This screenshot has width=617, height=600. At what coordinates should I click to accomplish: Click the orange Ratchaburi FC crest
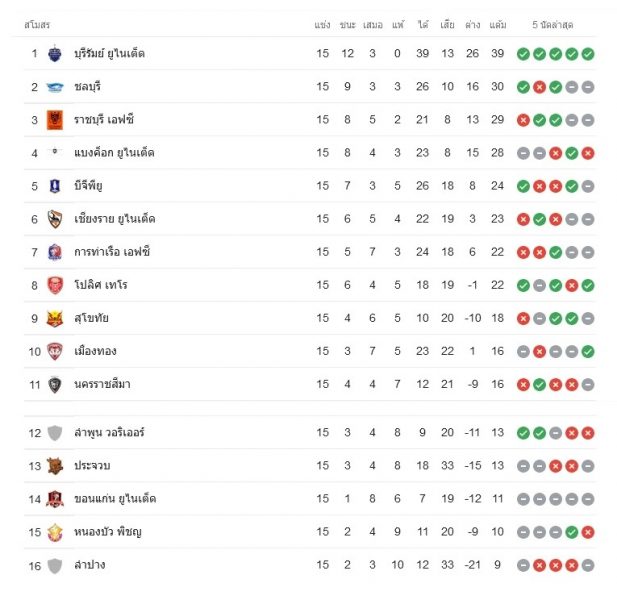(x=55, y=120)
